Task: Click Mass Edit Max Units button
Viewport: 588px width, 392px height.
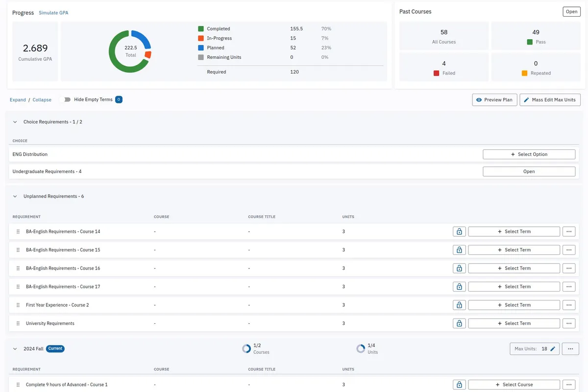Action: 550,100
